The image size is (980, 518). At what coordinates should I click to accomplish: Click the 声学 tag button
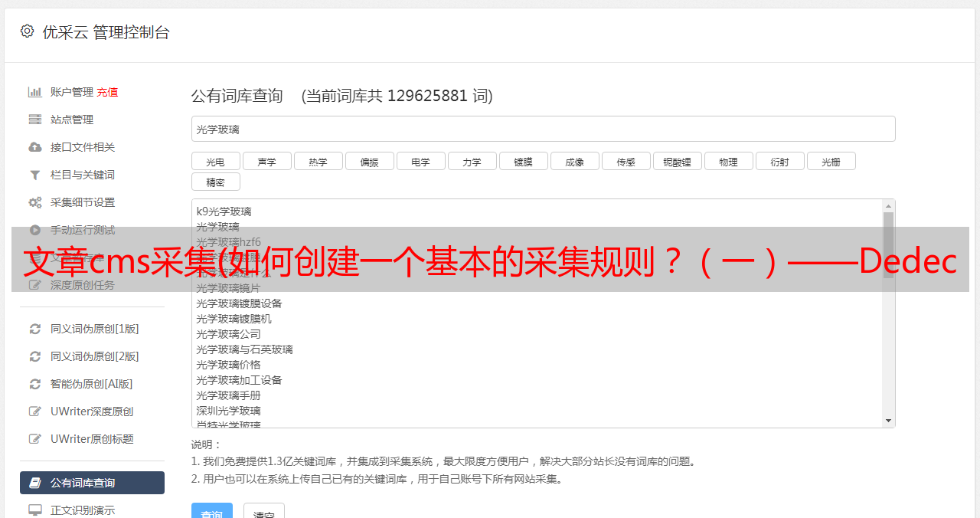[x=266, y=161]
